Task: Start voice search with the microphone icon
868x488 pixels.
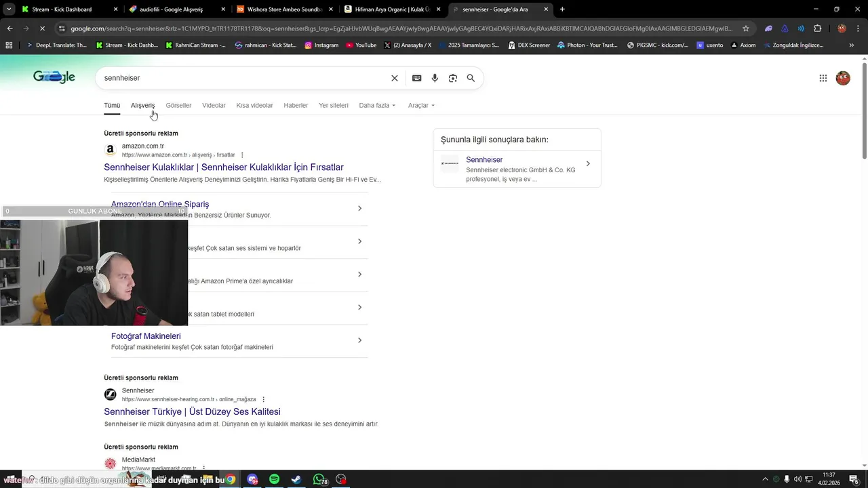Action: [x=435, y=78]
